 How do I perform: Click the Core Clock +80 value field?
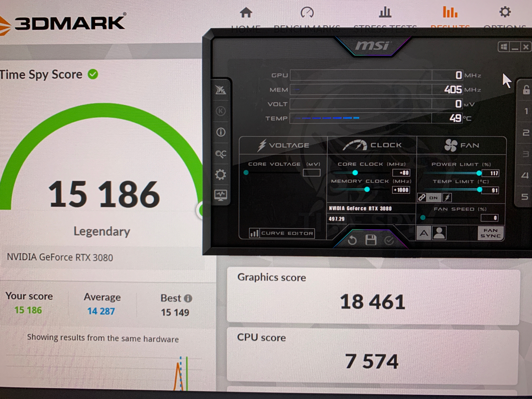click(x=401, y=172)
